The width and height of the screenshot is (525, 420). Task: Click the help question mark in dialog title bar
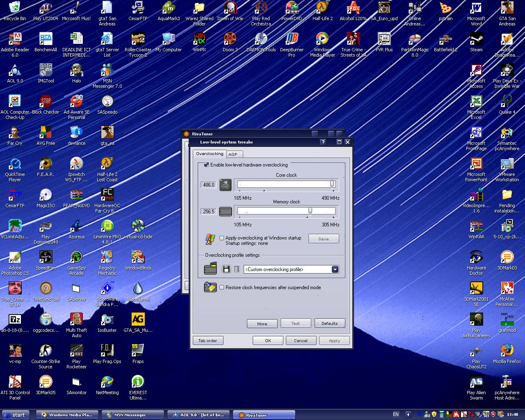coord(323,142)
